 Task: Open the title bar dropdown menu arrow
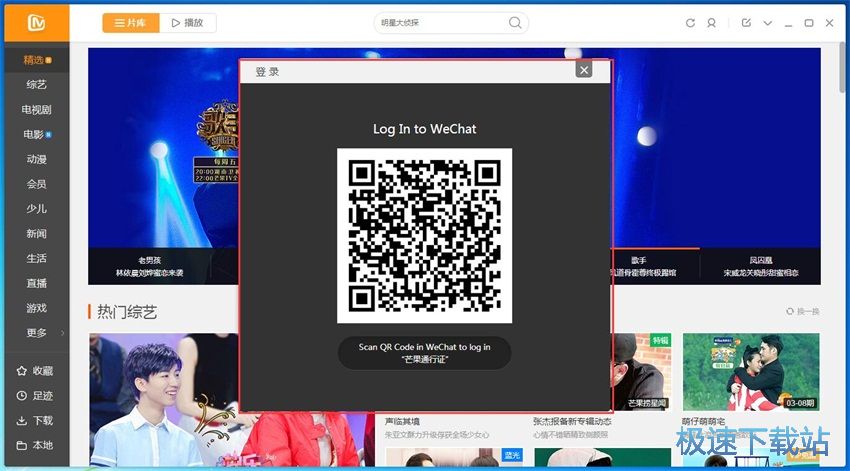tap(768, 23)
